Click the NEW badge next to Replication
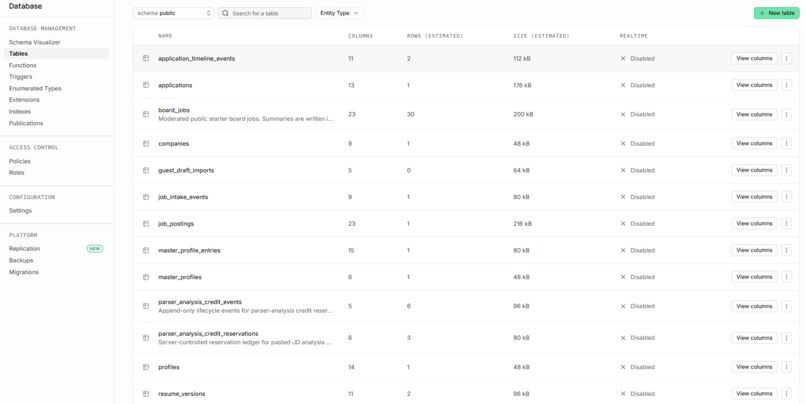 [x=95, y=249]
